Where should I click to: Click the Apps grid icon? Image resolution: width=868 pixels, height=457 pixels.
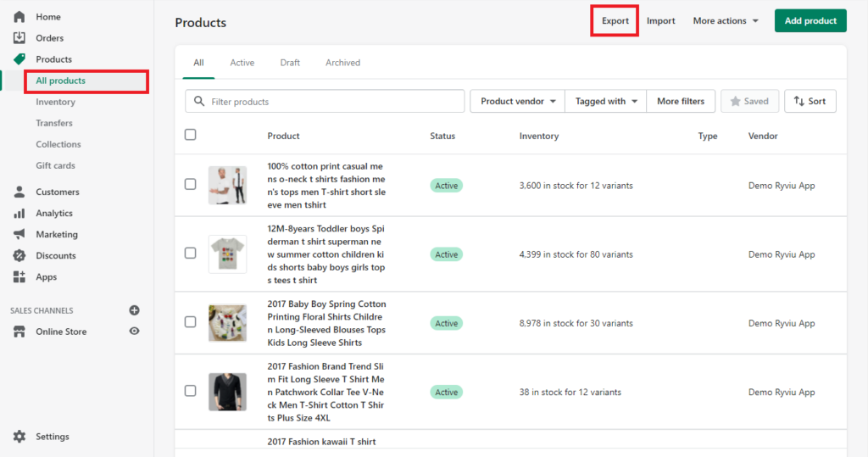pyautogui.click(x=19, y=277)
